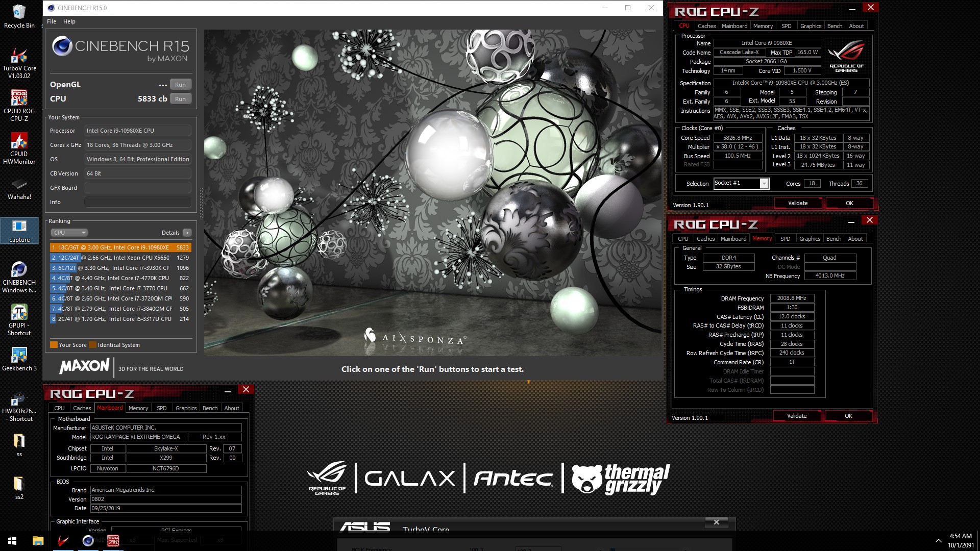980x551 pixels.
Task: Show hidden system tray icons
Action: 938,541
